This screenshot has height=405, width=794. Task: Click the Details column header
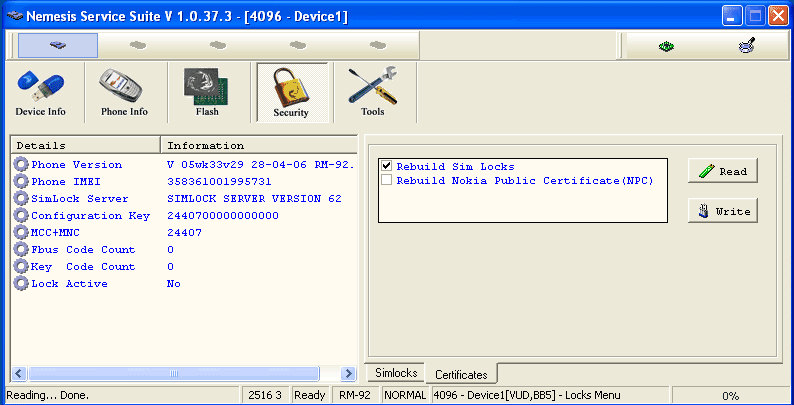point(86,145)
